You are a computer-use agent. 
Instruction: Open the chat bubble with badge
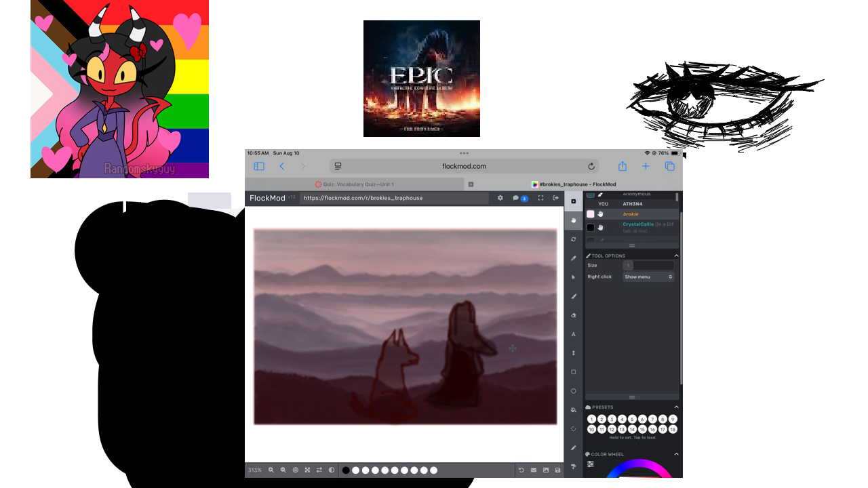[520, 198]
